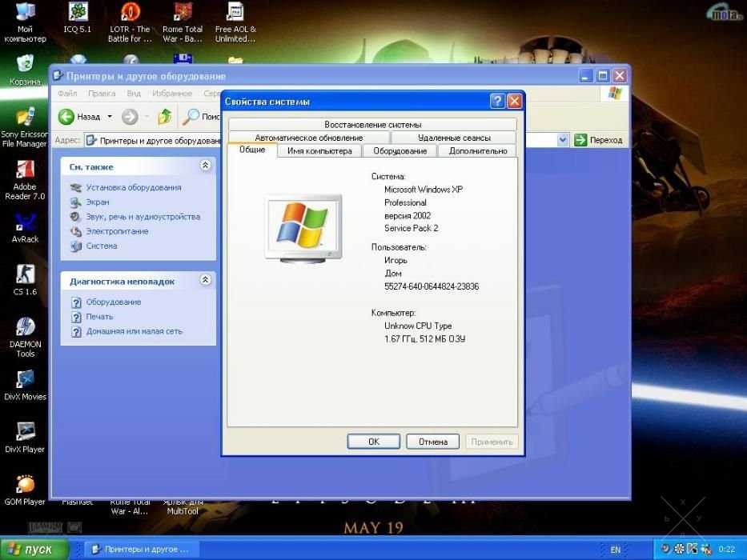The height and width of the screenshot is (560, 747).
Task: Select the GOM Player desktop icon
Action: tap(25, 490)
